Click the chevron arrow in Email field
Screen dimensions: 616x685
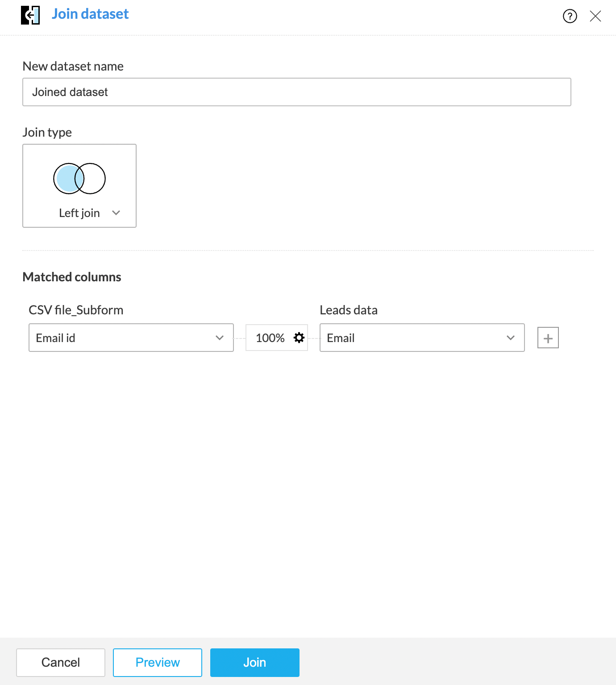[x=511, y=338]
